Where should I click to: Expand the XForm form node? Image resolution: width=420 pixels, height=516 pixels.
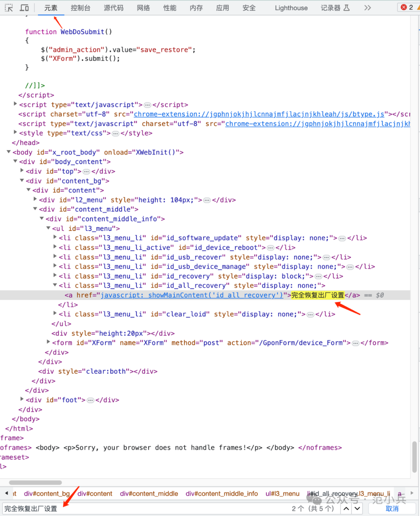coord(49,343)
